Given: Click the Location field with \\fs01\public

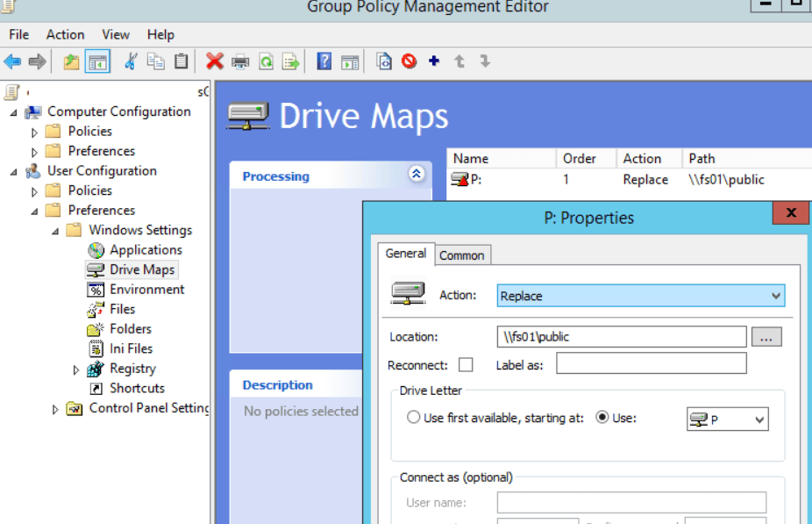Looking at the screenshot, I should coord(622,337).
